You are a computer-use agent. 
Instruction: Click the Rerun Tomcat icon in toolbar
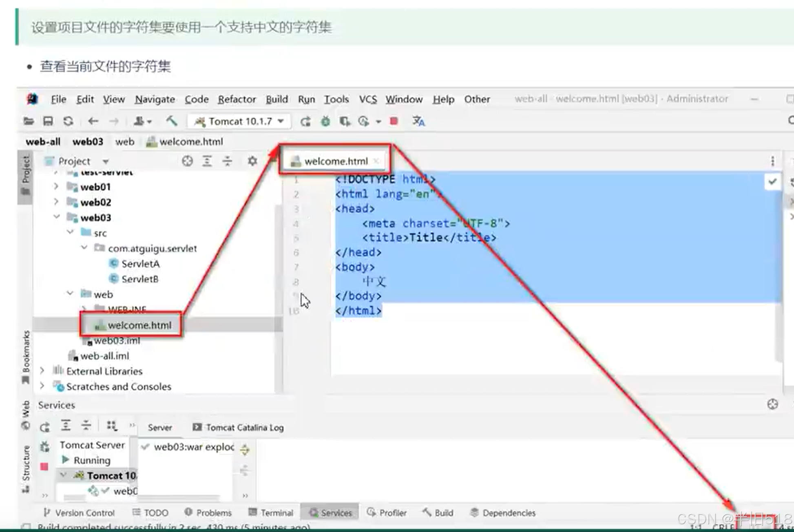point(305,121)
